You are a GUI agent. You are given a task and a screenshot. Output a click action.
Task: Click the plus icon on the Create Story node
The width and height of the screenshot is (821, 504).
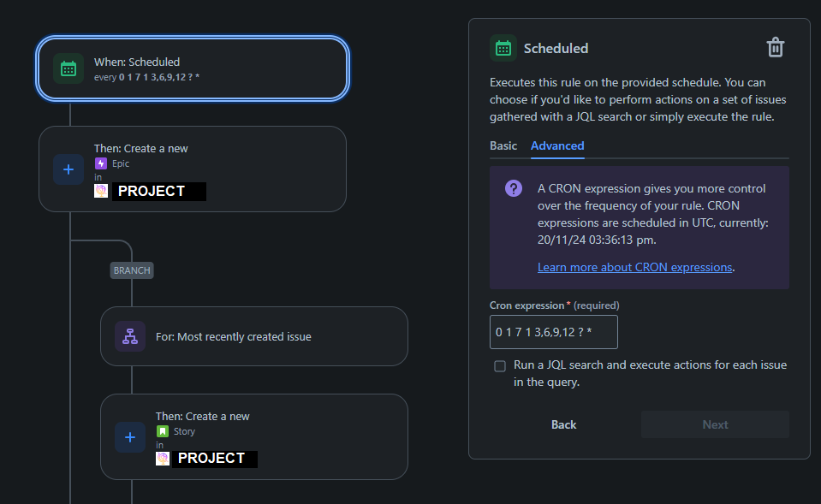[130, 437]
